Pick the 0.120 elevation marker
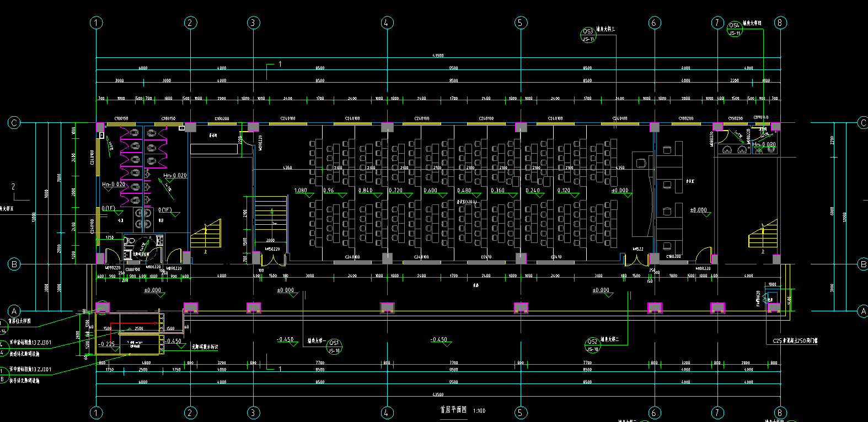Image resolution: width=868 pixels, height=422 pixels. (x=564, y=191)
